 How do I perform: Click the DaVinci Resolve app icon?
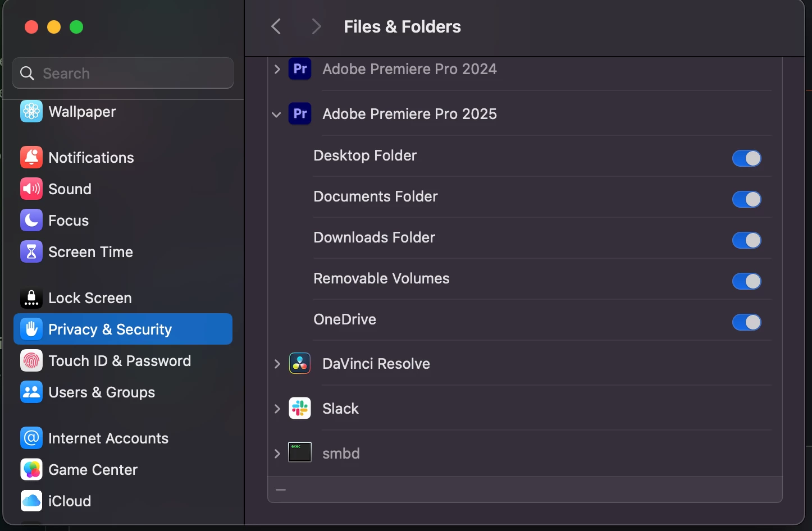click(300, 364)
